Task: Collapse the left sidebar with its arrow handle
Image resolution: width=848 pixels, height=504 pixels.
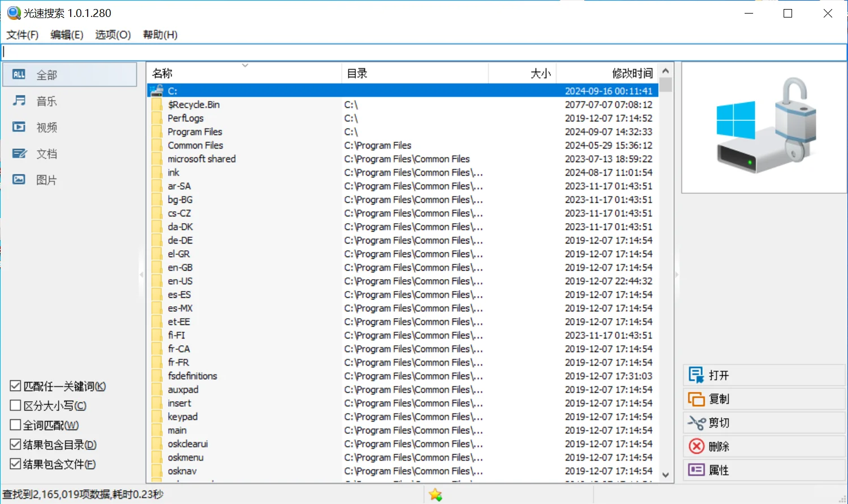Action: 141,275
